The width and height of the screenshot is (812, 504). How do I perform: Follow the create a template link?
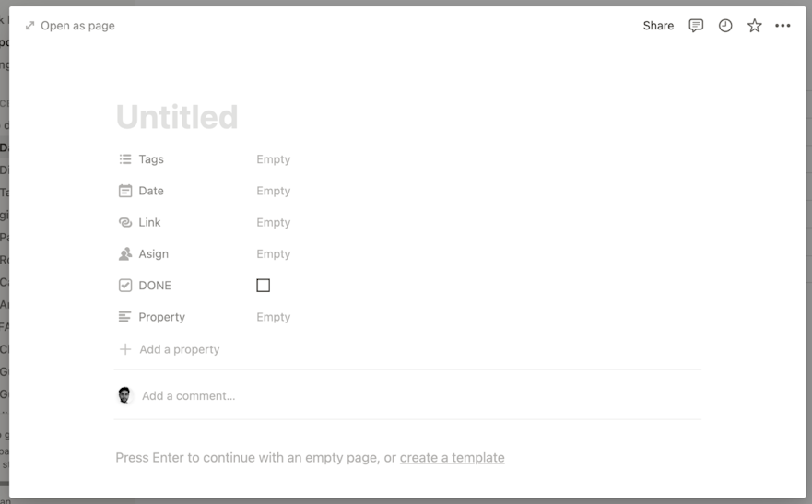click(x=453, y=457)
